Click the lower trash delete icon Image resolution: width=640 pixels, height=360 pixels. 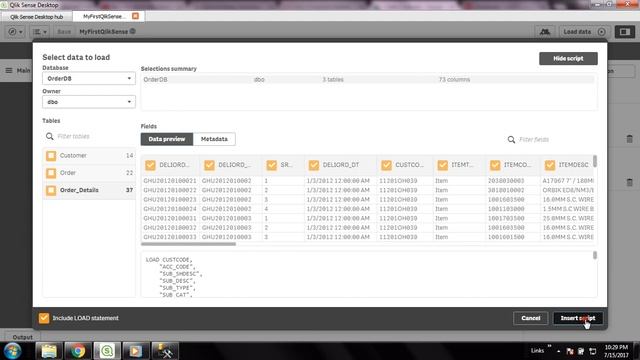(x=629, y=182)
